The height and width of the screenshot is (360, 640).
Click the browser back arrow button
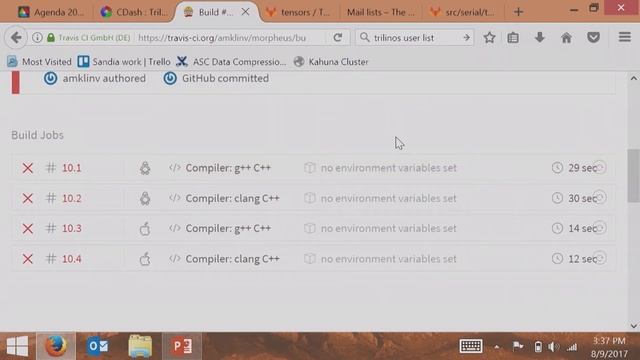pos(16,38)
